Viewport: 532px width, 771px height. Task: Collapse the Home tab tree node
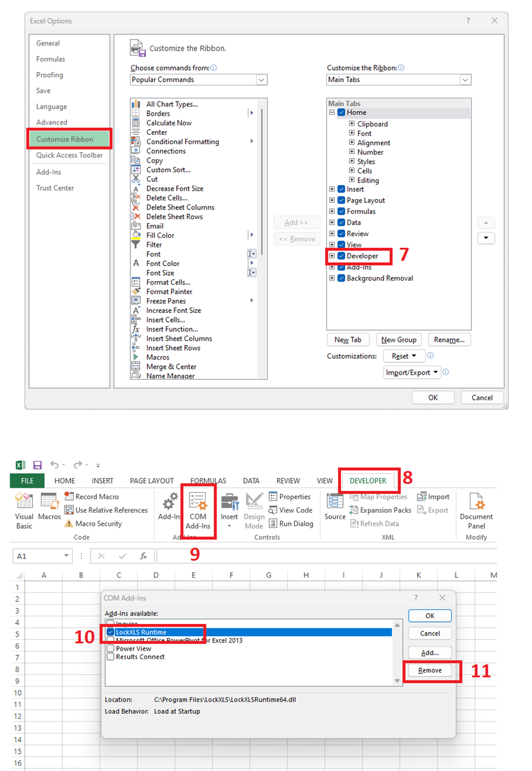point(332,112)
